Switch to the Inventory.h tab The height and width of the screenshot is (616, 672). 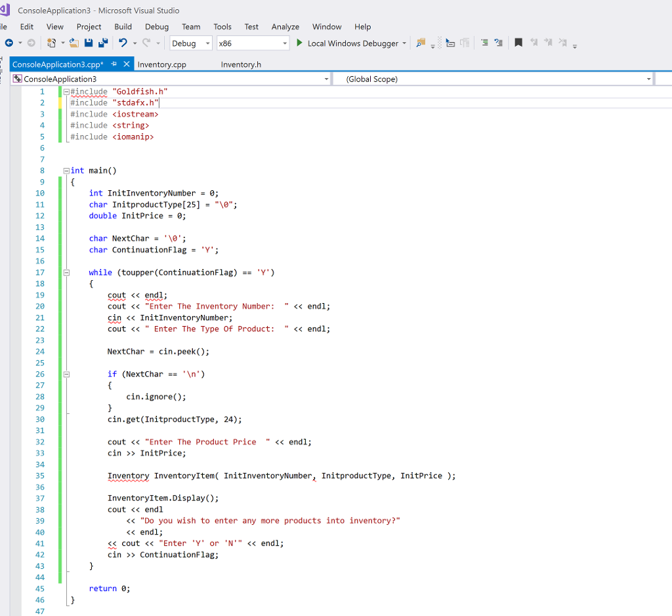(x=241, y=65)
